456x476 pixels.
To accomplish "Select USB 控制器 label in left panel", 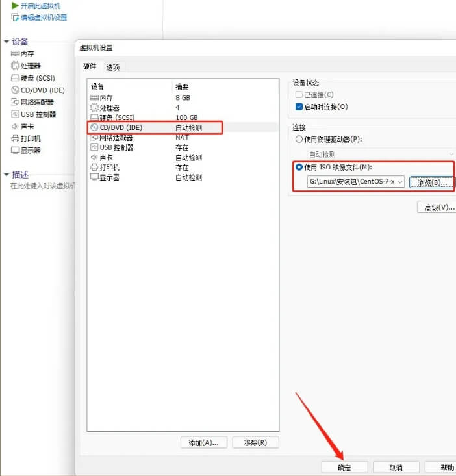I will 38,114.
